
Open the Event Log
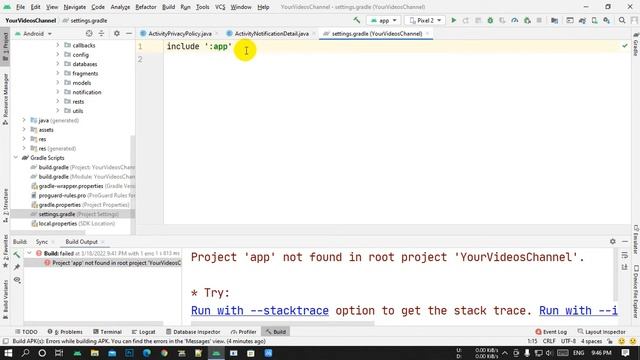(551, 332)
